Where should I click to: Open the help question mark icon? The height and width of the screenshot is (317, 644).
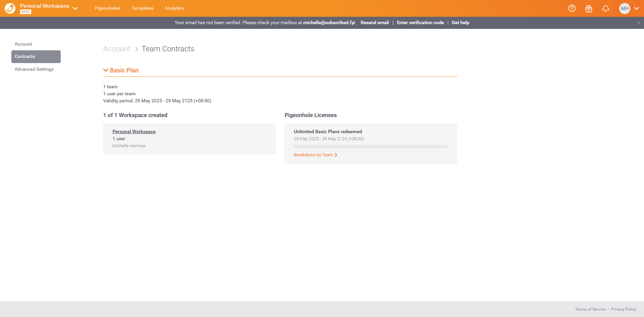pos(572,8)
